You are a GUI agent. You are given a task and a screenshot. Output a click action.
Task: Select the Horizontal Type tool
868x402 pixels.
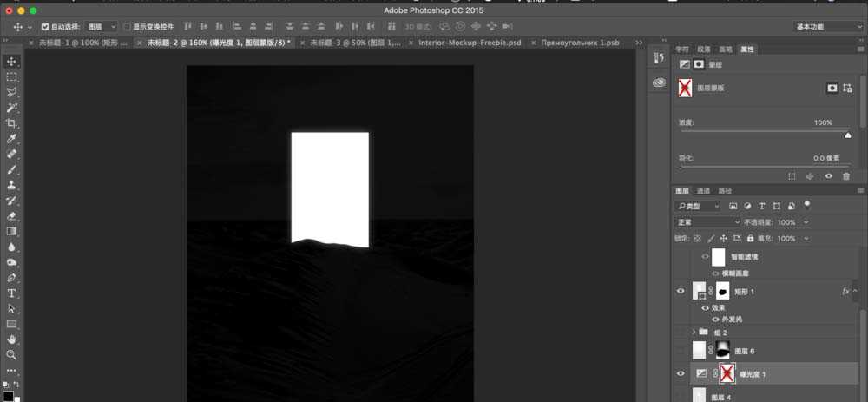[12, 293]
